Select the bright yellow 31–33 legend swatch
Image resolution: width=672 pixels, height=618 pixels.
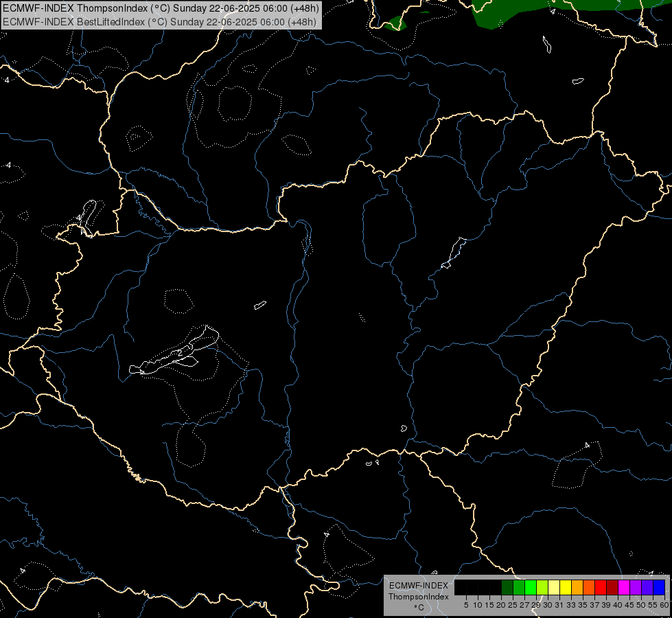(x=566, y=588)
